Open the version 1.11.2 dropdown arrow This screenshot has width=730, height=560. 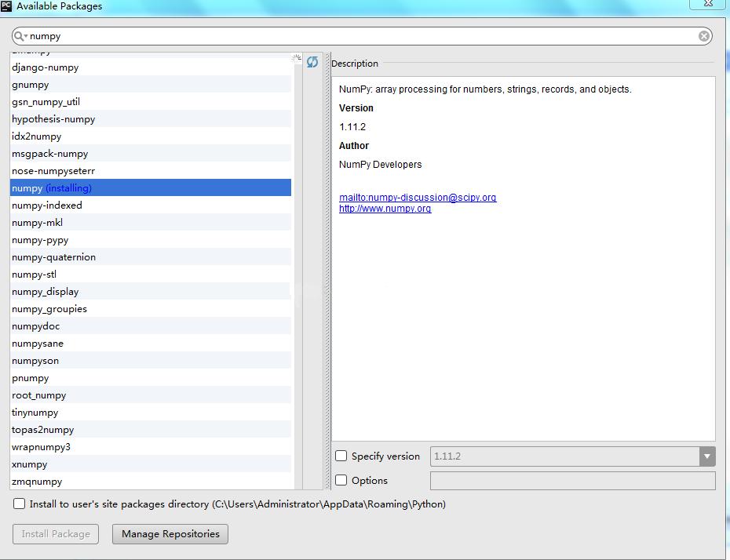click(x=707, y=456)
